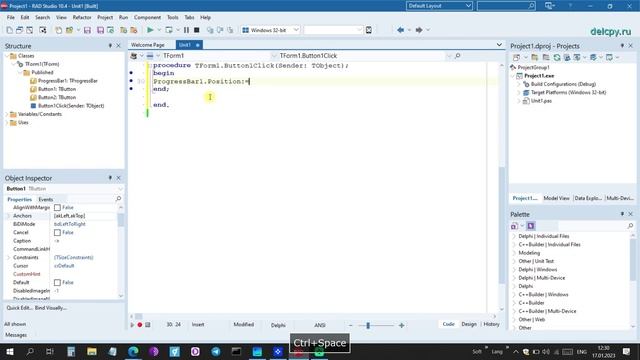Run the project with the green play icon
Viewport: 640px width, 360px height.
tap(150, 30)
